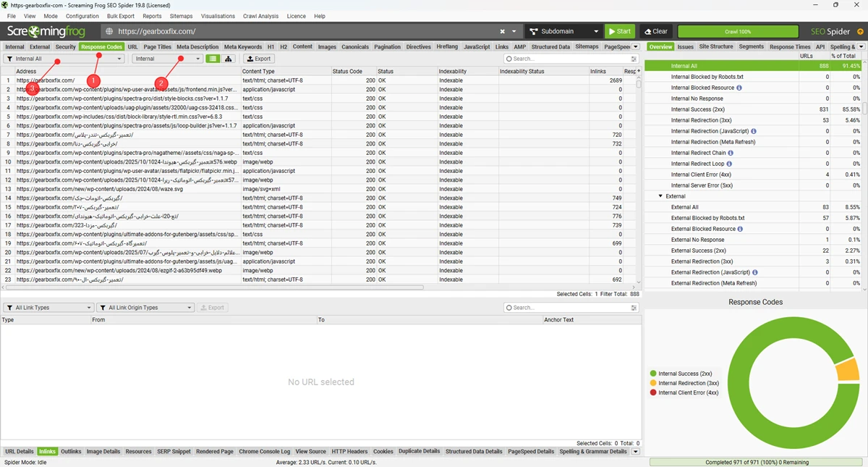
Task: Collapse the External tree section
Action: [x=660, y=196]
